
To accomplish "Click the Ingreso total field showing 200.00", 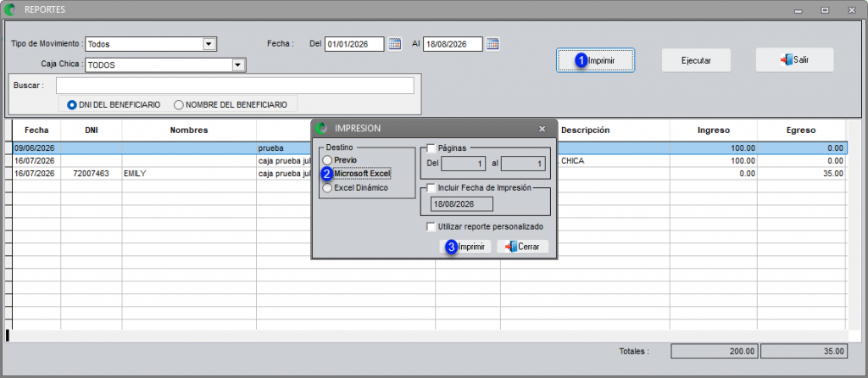I will pos(715,351).
